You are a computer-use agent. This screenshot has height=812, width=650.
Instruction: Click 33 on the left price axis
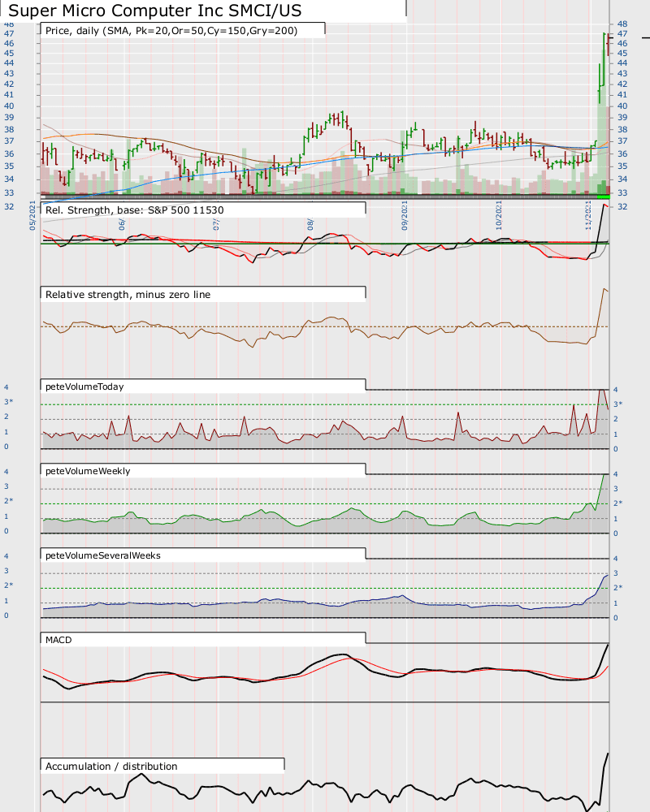coord(9,192)
